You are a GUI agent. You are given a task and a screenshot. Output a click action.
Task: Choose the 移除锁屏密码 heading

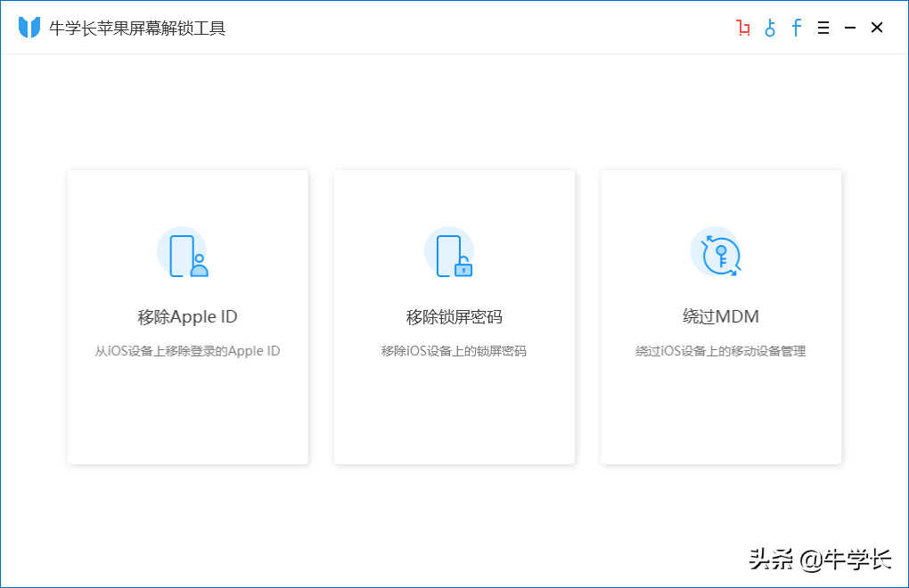click(454, 316)
